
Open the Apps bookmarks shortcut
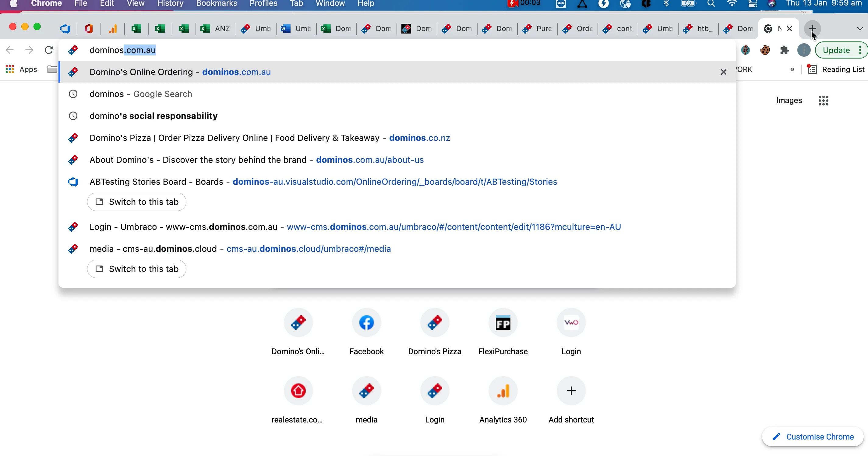pyautogui.click(x=21, y=69)
